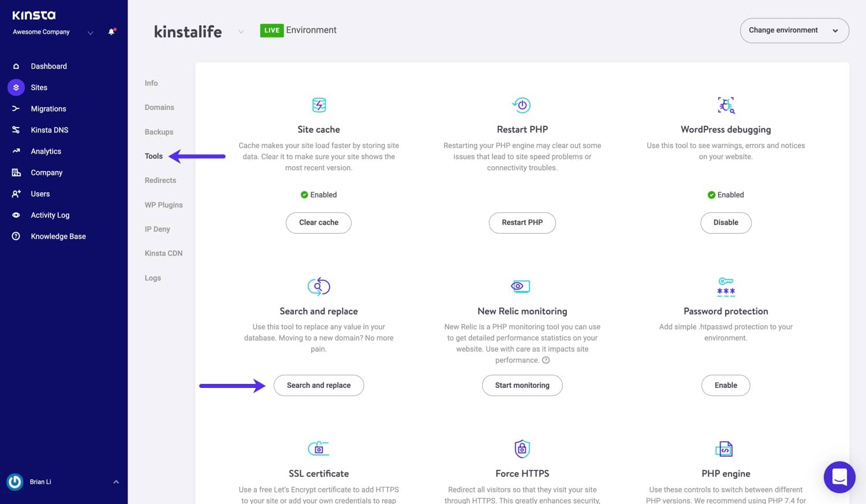The image size is (866, 504).
Task: Click the New Relic monitoring eye icon
Action: point(520,286)
